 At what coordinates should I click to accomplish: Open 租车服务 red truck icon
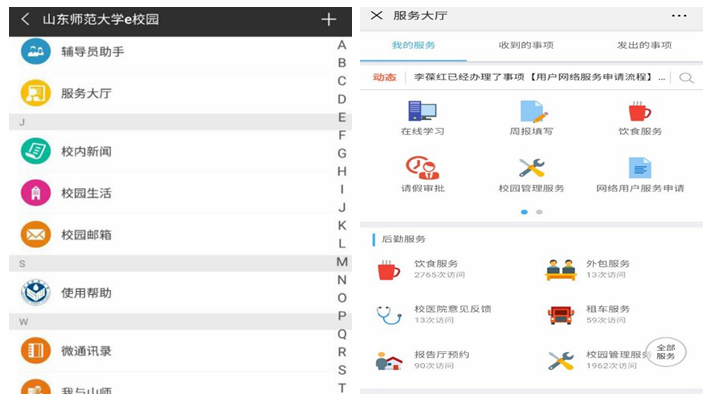[561, 315]
